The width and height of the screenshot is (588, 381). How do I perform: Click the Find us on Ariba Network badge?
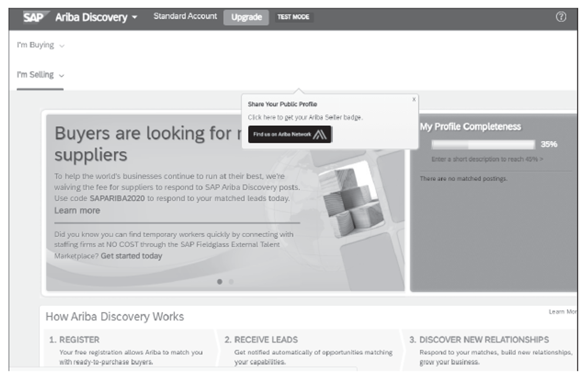(289, 134)
